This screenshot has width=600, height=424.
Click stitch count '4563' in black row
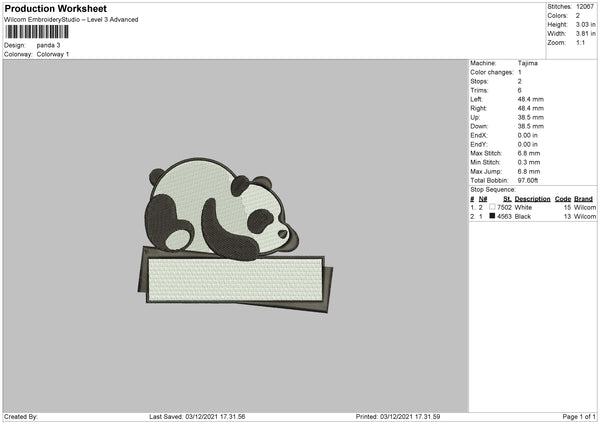coord(504,217)
